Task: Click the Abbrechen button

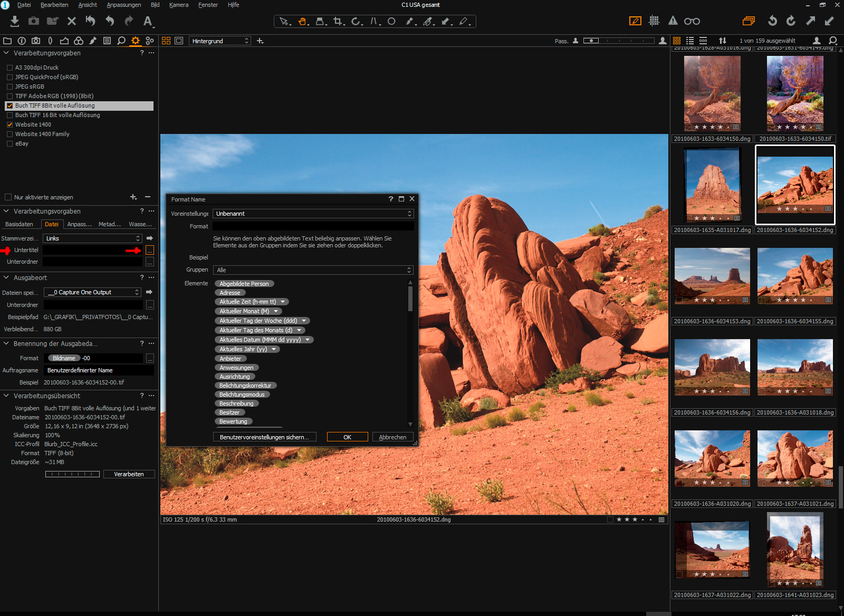Action: 393,437
